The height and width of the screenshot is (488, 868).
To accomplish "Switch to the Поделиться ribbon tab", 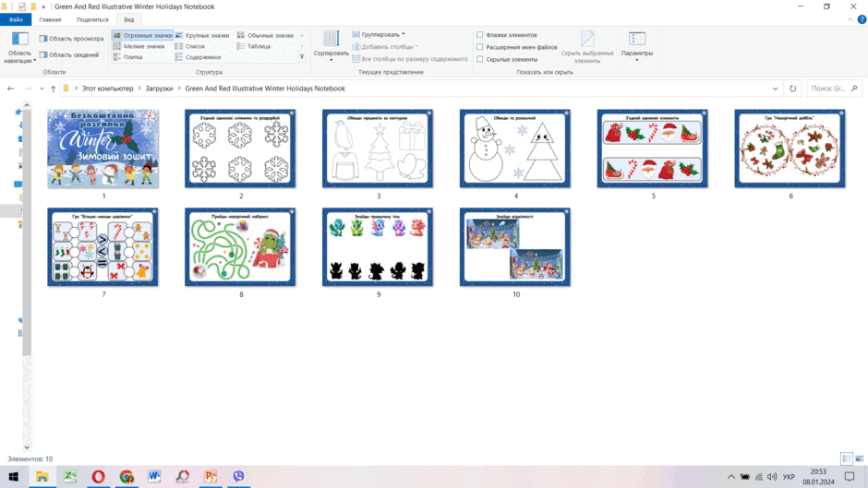I will pos(92,19).
